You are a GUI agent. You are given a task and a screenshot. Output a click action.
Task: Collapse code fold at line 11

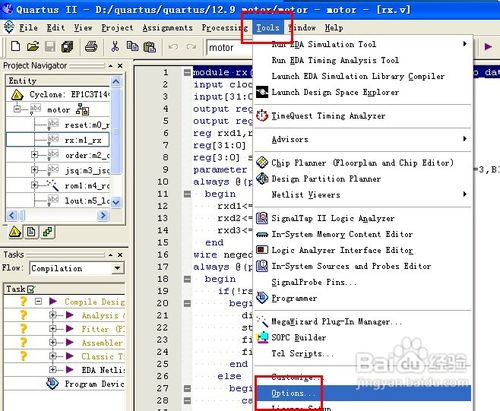[x=187, y=194]
